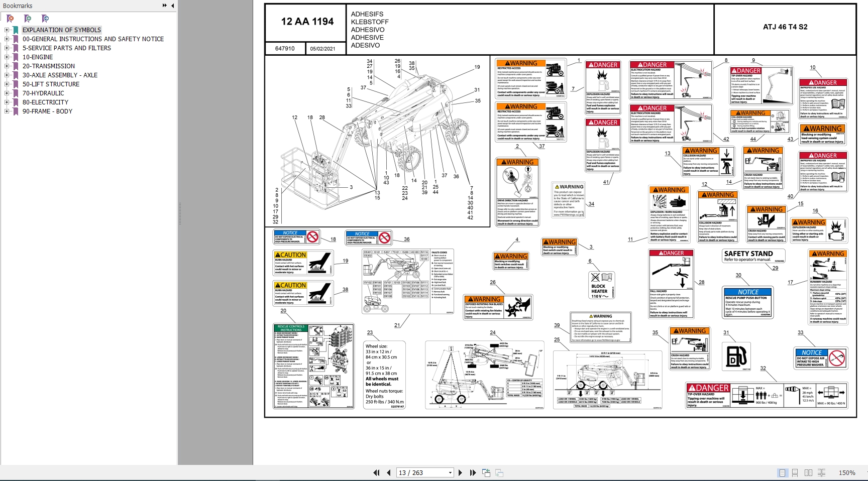Image resolution: width=868 pixels, height=481 pixels.
Task: Expand the 20-TRANSMISSION tree node
Action: (7, 66)
